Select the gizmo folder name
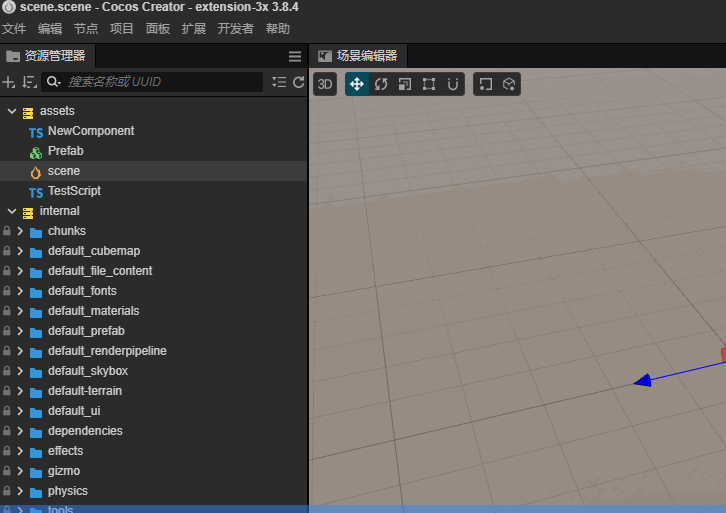Viewport: 726px width, 513px height. point(64,471)
